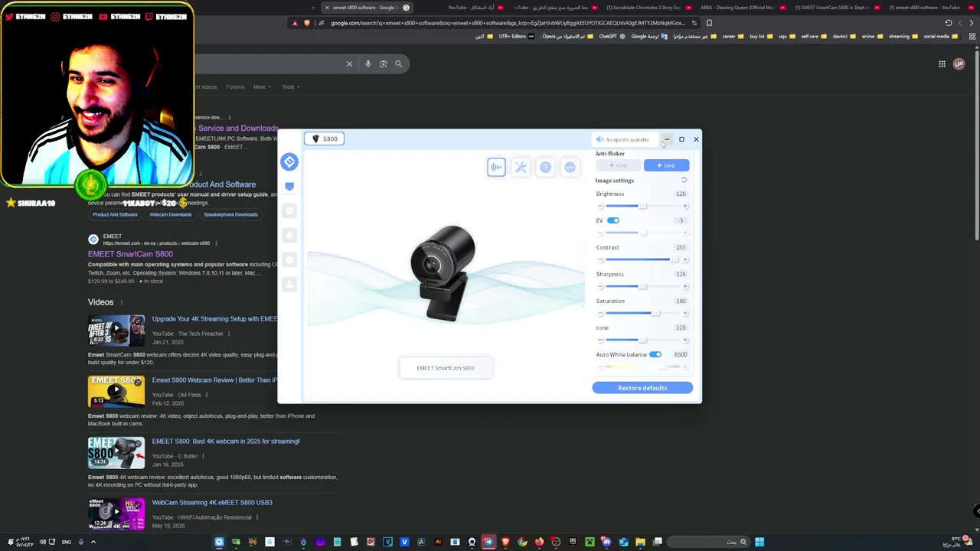Select the S800 device tab
This screenshot has width=980, height=551.
pos(325,139)
